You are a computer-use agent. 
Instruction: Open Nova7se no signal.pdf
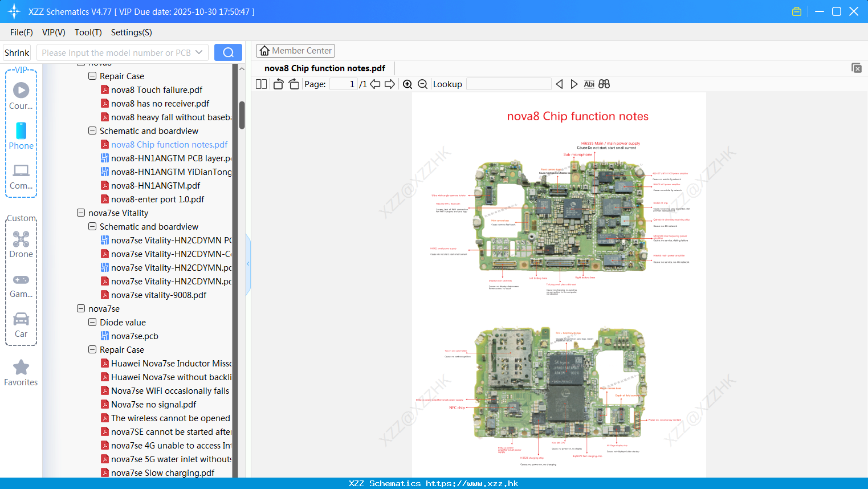154,404
